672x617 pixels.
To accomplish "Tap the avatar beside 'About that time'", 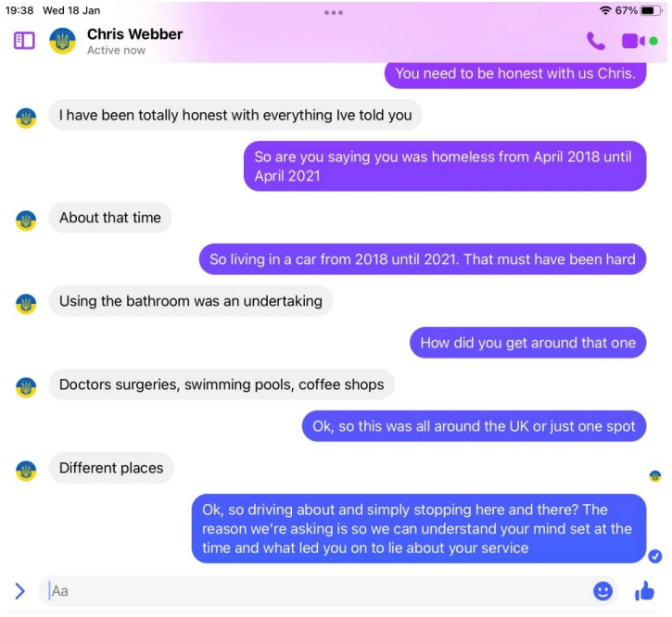I will click(26, 220).
